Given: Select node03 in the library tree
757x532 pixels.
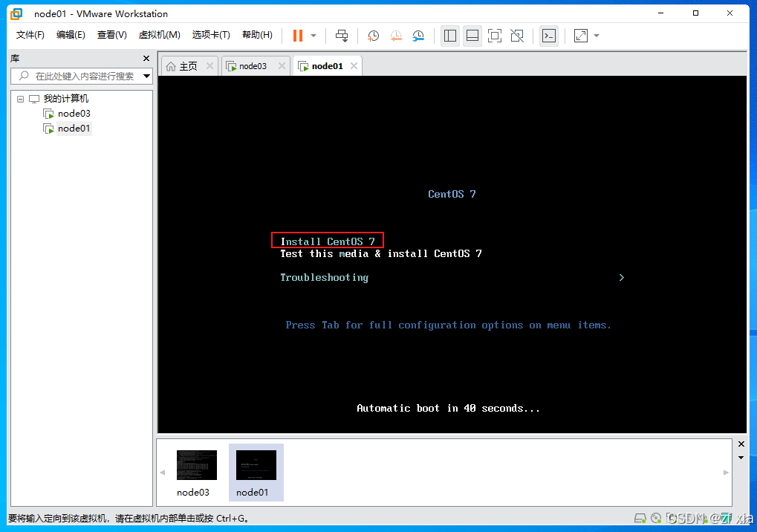Looking at the screenshot, I should (74, 114).
